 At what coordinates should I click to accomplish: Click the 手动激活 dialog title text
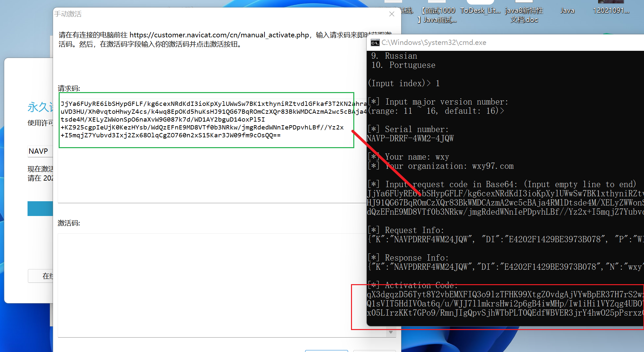point(68,14)
